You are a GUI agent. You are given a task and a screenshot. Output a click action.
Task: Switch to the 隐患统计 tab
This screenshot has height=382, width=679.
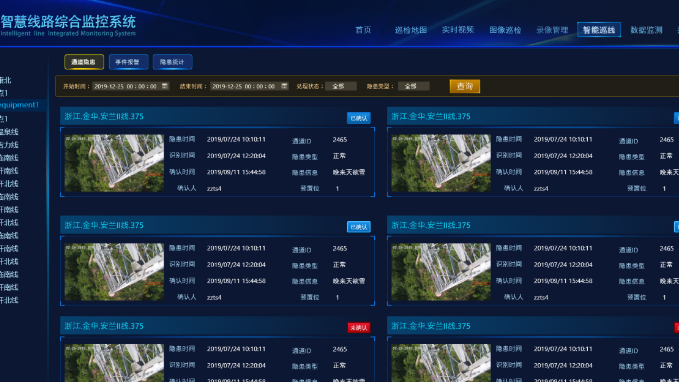click(x=172, y=62)
